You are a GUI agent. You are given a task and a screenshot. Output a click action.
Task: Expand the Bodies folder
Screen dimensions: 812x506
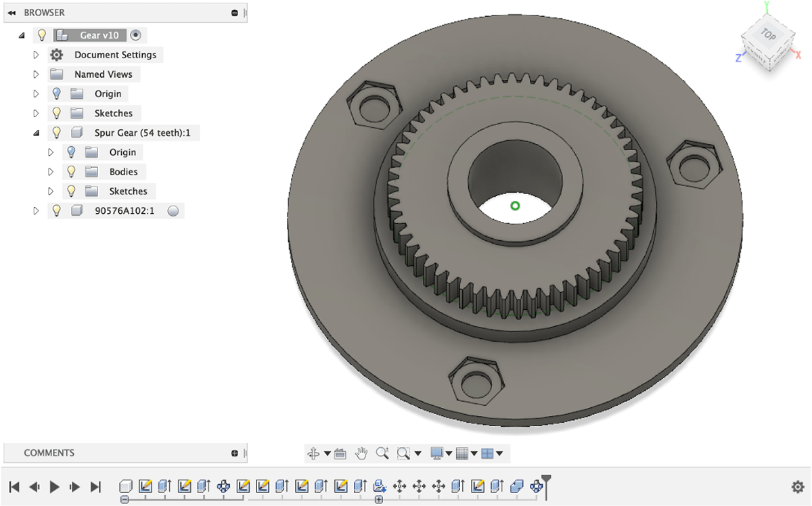tap(51, 172)
